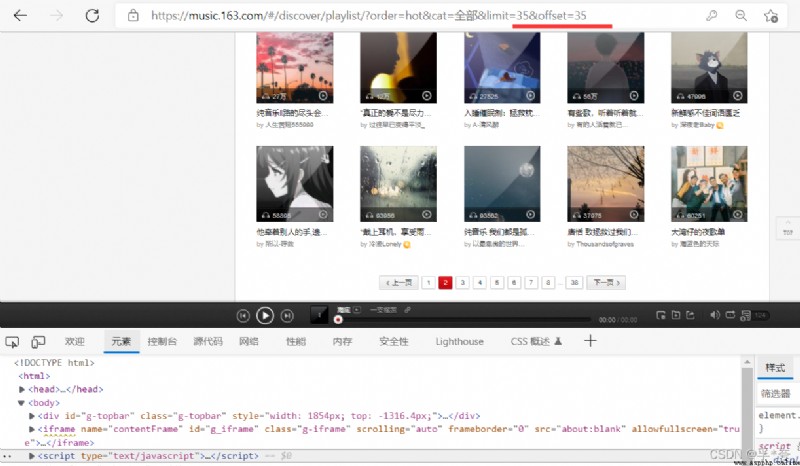Play the rainy window playlist via its play icon
Screen dimensions: 800x466
click(x=427, y=214)
